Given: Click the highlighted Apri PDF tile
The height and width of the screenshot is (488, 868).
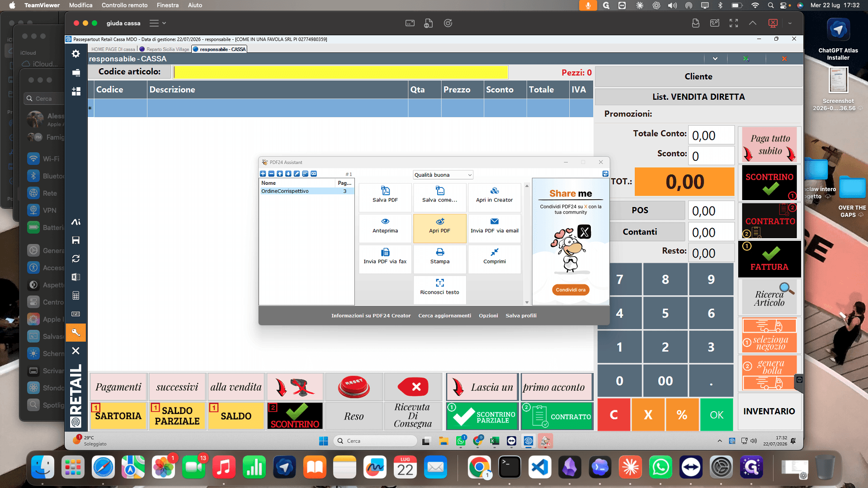Looking at the screenshot, I should pos(439,228).
